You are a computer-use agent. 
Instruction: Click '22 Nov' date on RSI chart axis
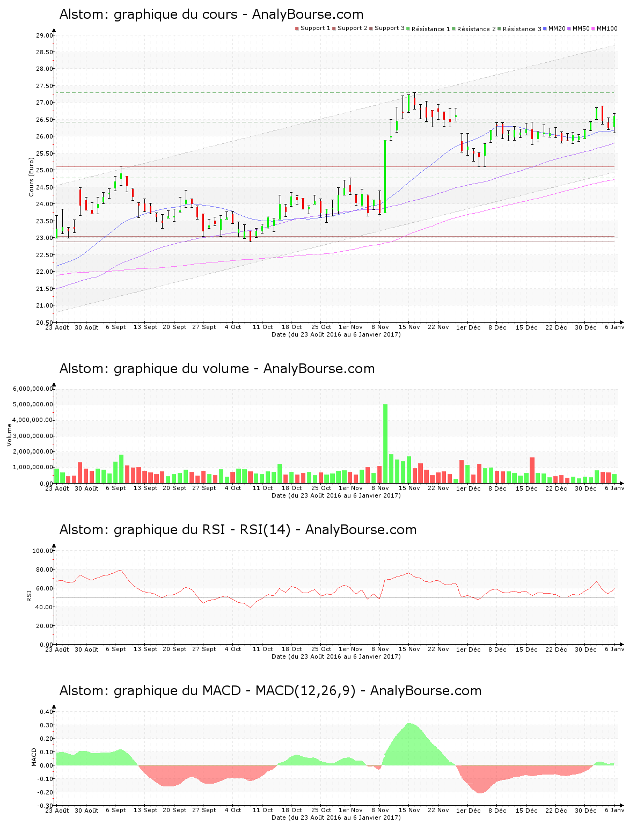[438, 649]
